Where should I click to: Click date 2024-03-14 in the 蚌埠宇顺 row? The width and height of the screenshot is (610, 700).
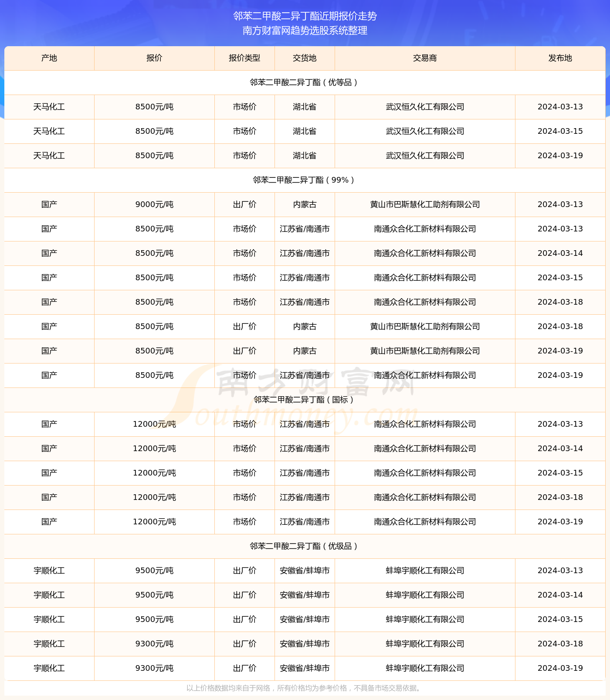pos(560,595)
